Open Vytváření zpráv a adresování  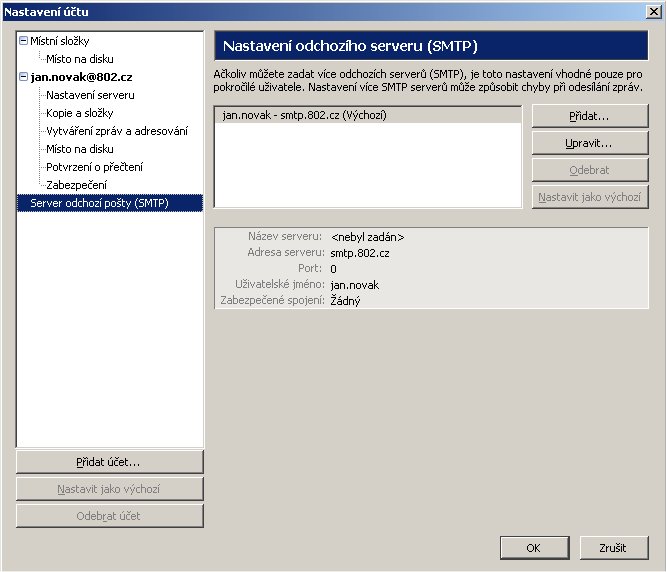click(x=117, y=131)
